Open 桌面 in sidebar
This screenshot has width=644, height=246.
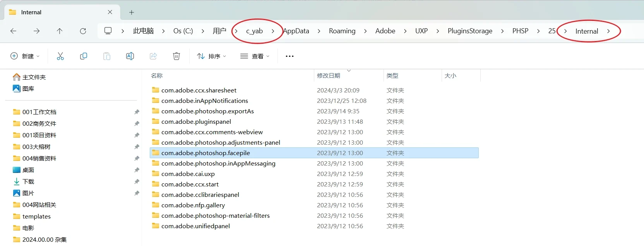(x=24, y=170)
